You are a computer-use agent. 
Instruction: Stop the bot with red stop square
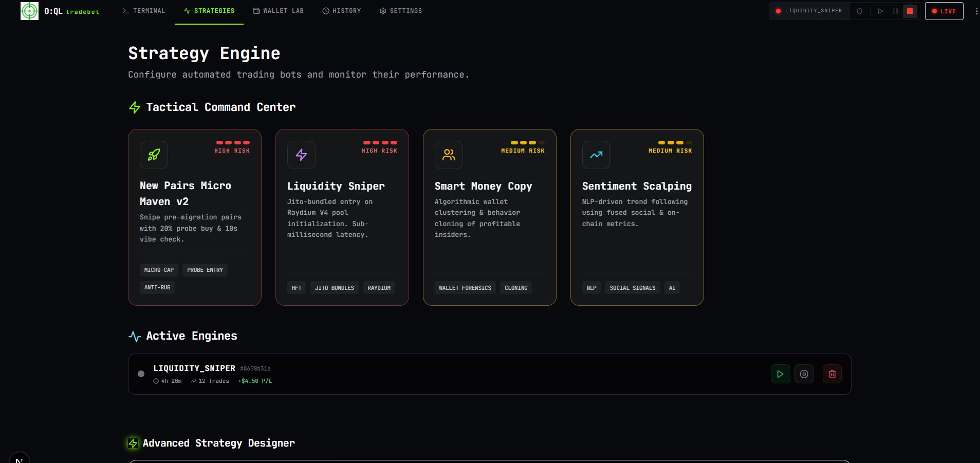(910, 11)
